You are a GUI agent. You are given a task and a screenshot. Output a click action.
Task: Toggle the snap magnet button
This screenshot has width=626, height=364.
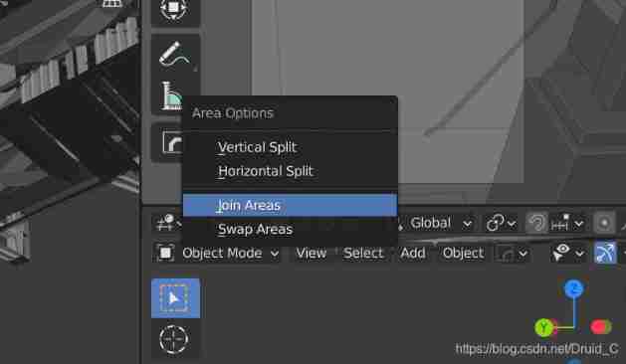[x=536, y=223]
